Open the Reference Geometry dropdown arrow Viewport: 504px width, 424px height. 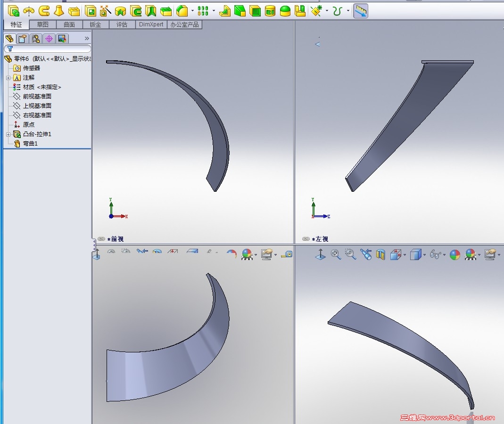tap(327, 10)
